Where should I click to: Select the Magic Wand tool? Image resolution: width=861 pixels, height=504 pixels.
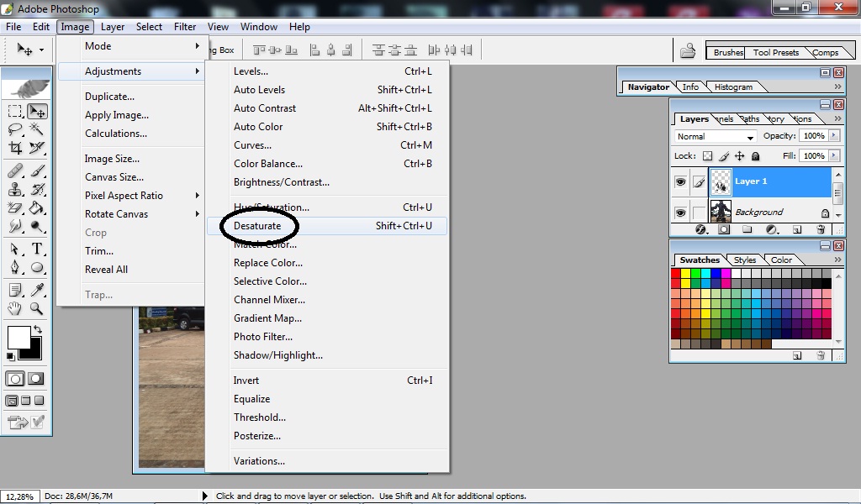[37, 129]
